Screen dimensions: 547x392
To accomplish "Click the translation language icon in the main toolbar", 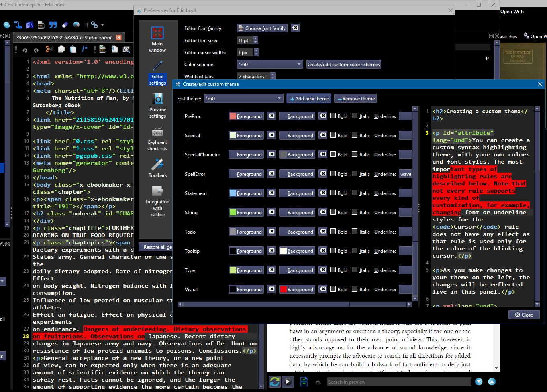I will [x=29, y=25].
